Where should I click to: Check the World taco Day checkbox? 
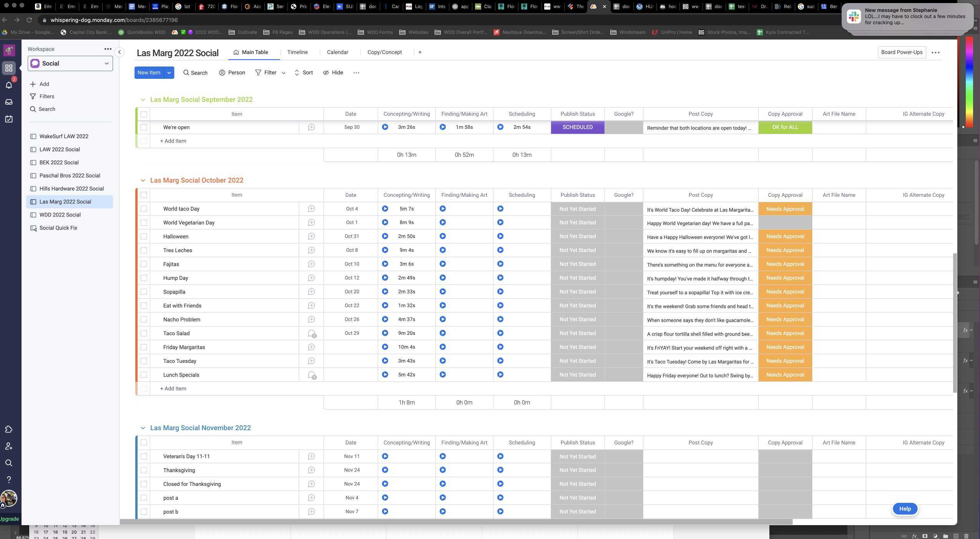click(144, 209)
